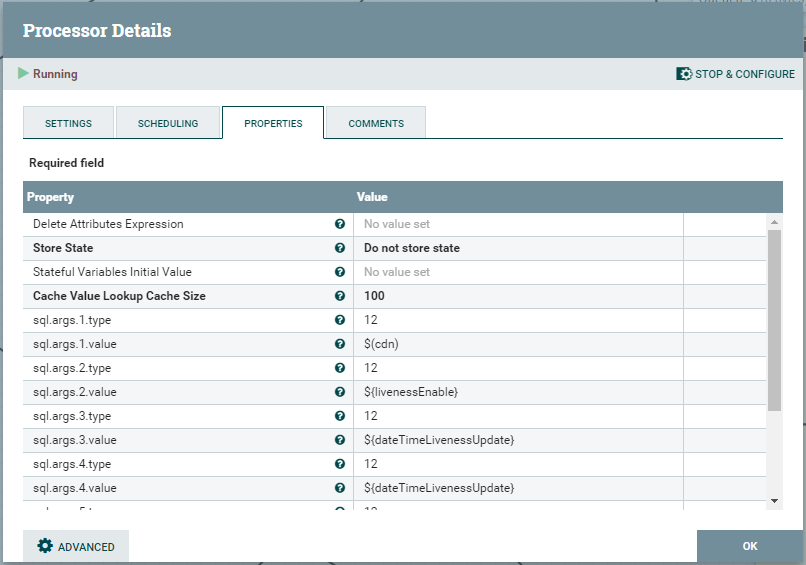This screenshot has height=565, width=806.
Task: Click the green Running status icon
Action: tap(23, 74)
